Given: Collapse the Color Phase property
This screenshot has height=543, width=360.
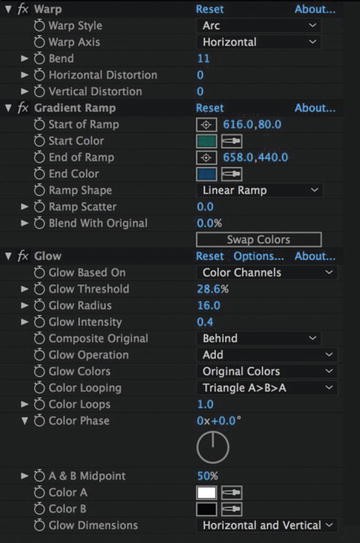Looking at the screenshot, I should pyautogui.click(x=25, y=421).
